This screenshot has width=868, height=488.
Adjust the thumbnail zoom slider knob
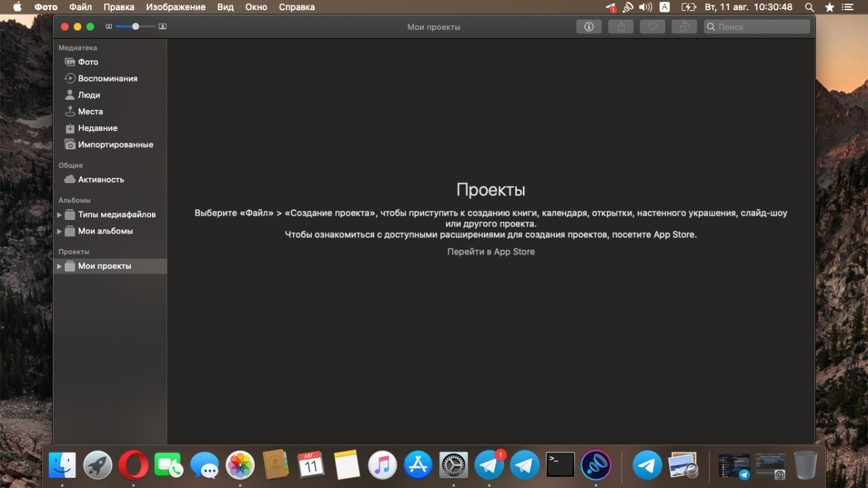coord(136,26)
